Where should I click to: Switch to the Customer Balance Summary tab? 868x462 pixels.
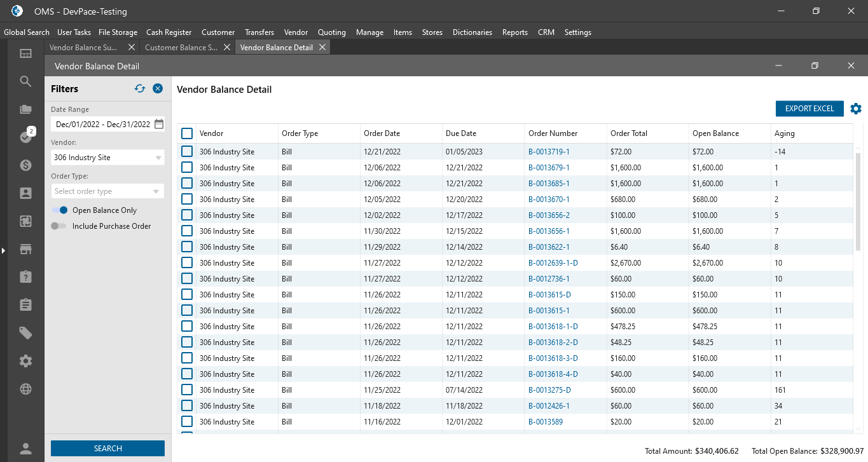[181, 47]
